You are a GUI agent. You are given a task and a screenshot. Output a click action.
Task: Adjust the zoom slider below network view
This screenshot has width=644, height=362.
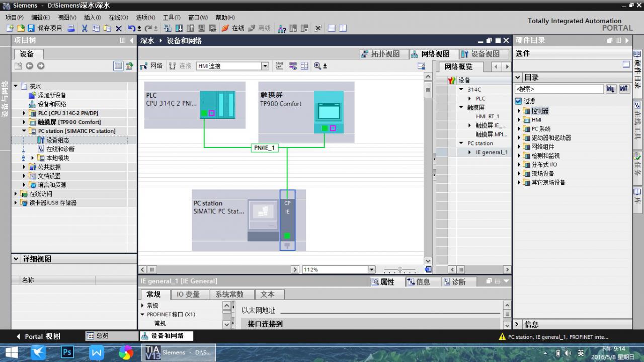[400, 270]
